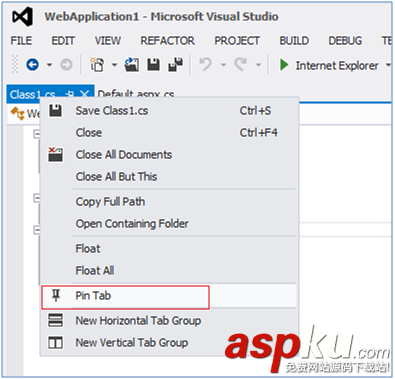Choose Save Class1.cs from context menu
Screen dimensions: 395x379
point(169,111)
